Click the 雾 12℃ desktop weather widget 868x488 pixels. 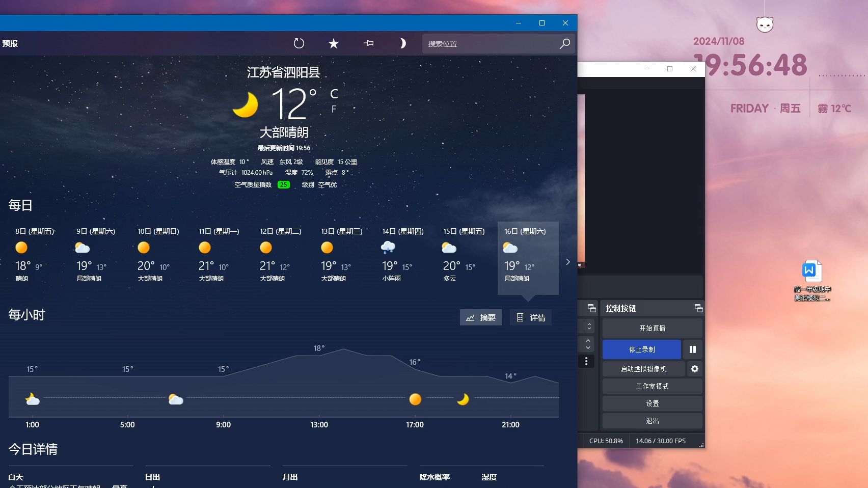[x=834, y=109]
